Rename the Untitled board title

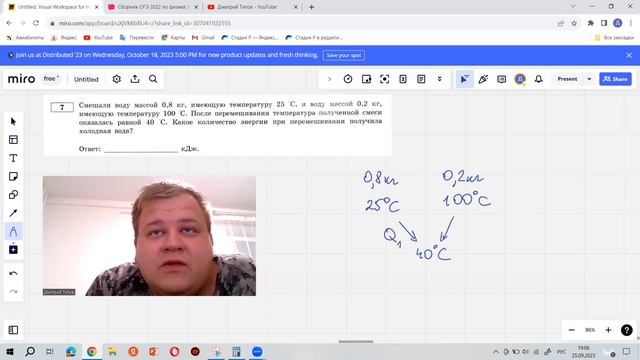86,79
